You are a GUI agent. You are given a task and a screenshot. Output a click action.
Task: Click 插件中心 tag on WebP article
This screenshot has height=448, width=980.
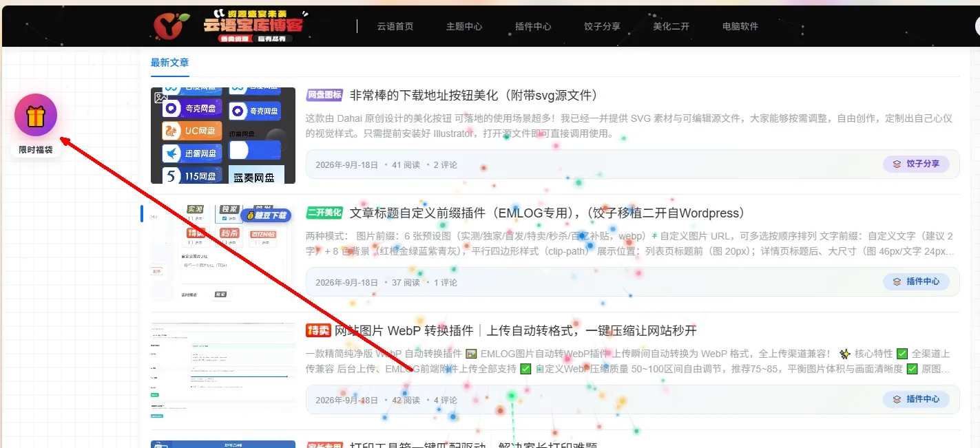click(x=916, y=399)
